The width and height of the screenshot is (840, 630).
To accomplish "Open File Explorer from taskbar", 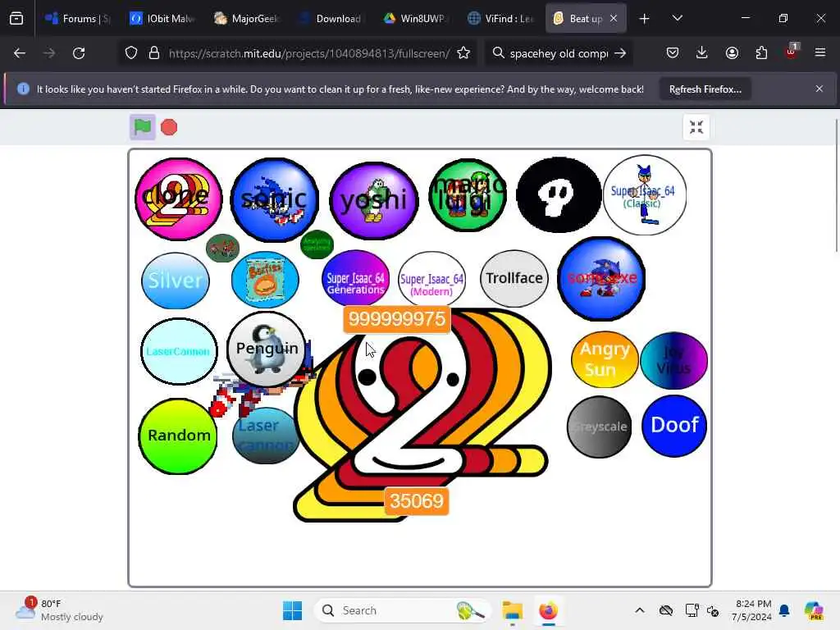I will click(x=512, y=610).
